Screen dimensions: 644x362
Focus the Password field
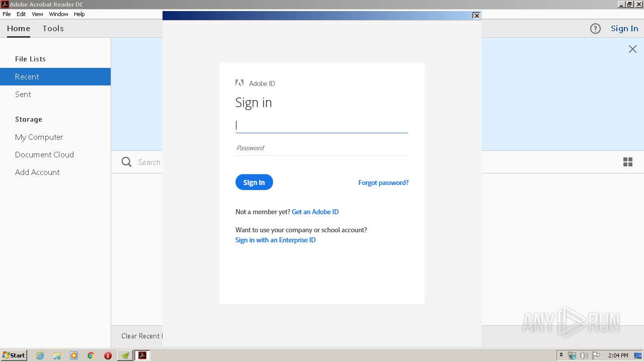pos(321,148)
